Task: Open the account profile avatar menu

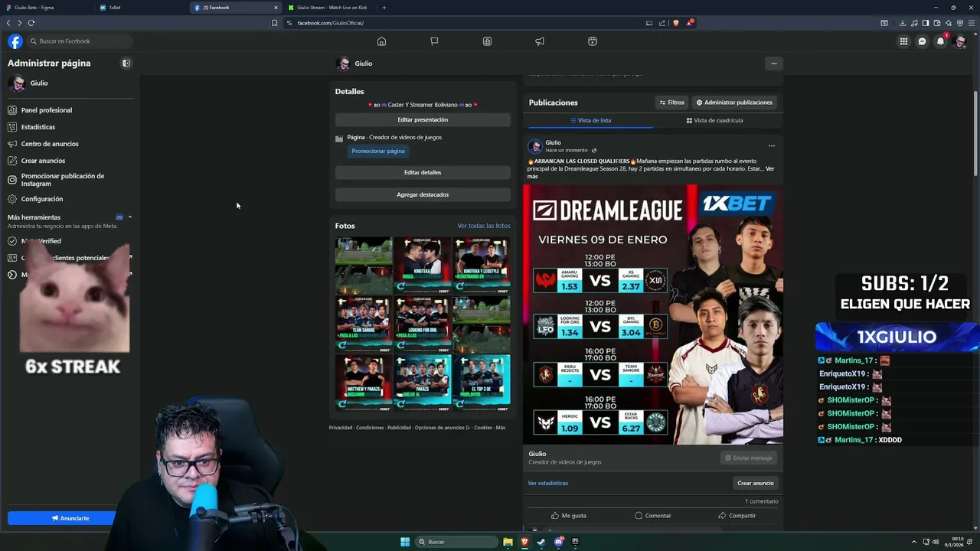Action: [960, 41]
